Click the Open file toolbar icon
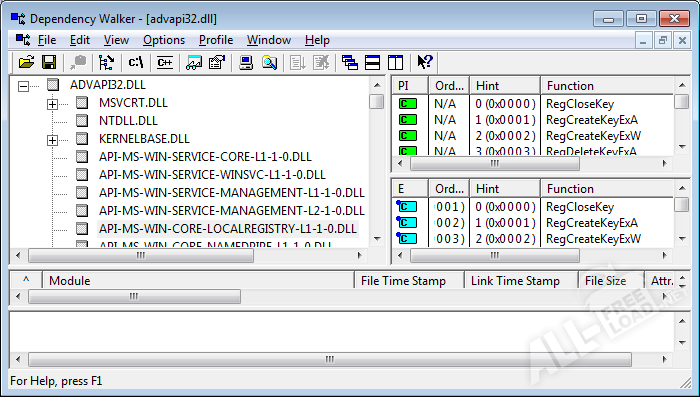The height and width of the screenshot is (397, 700). tap(26, 62)
